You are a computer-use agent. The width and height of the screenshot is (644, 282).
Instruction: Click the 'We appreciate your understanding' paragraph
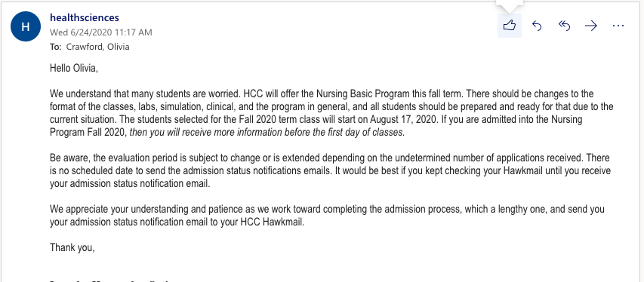(x=327, y=216)
